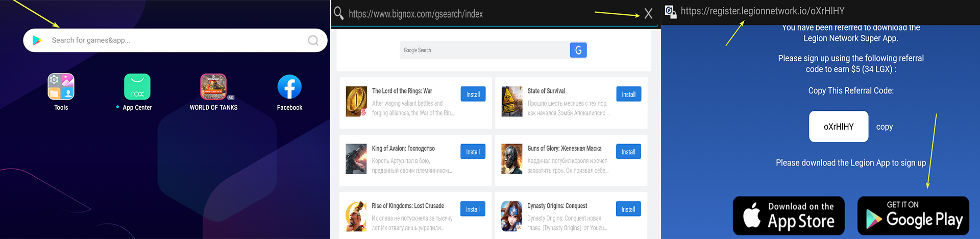Click the copy link beside referral code
Image resolution: width=980 pixels, height=239 pixels.
(x=885, y=127)
